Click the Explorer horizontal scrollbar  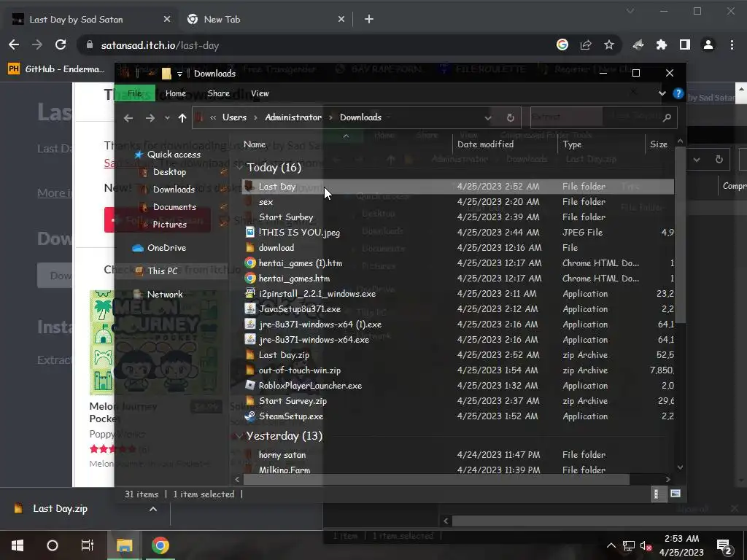pyautogui.click(x=436, y=479)
